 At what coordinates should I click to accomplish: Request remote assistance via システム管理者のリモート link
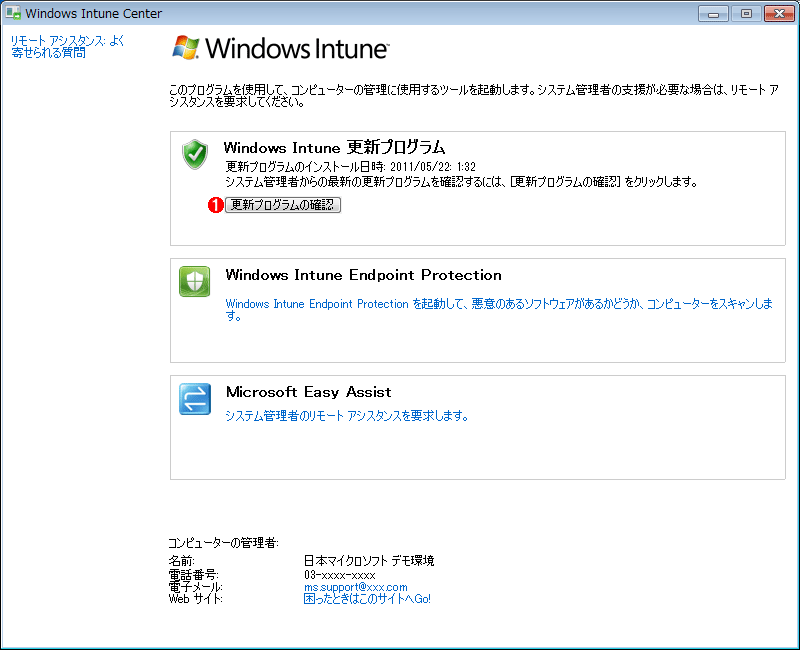click(346, 416)
